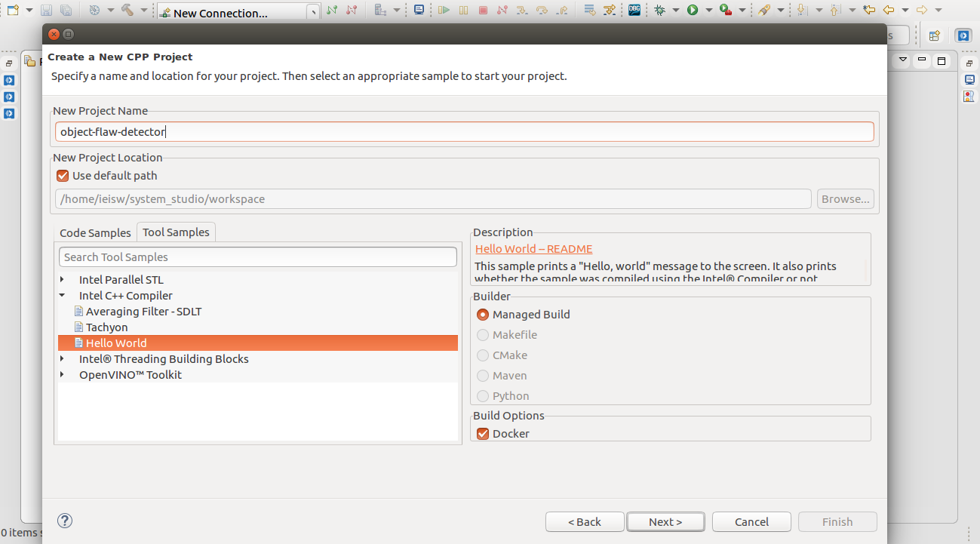Click the Cancel button
Image resolution: width=980 pixels, height=544 pixels.
point(751,522)
